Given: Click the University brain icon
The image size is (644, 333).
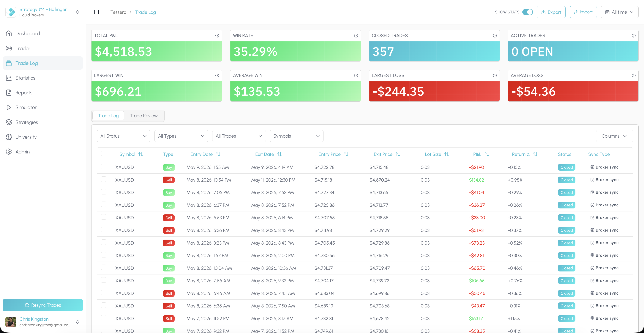Looking at the screenshot, I should click(x=9, y=137).
